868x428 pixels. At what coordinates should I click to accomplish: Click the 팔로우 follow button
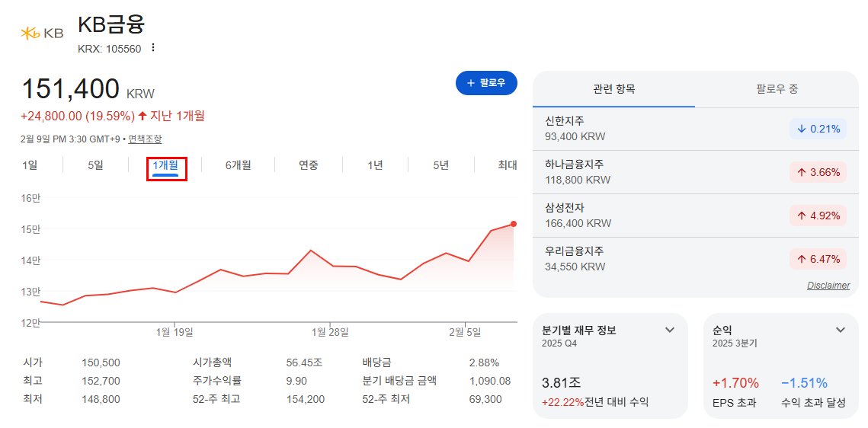487,83
